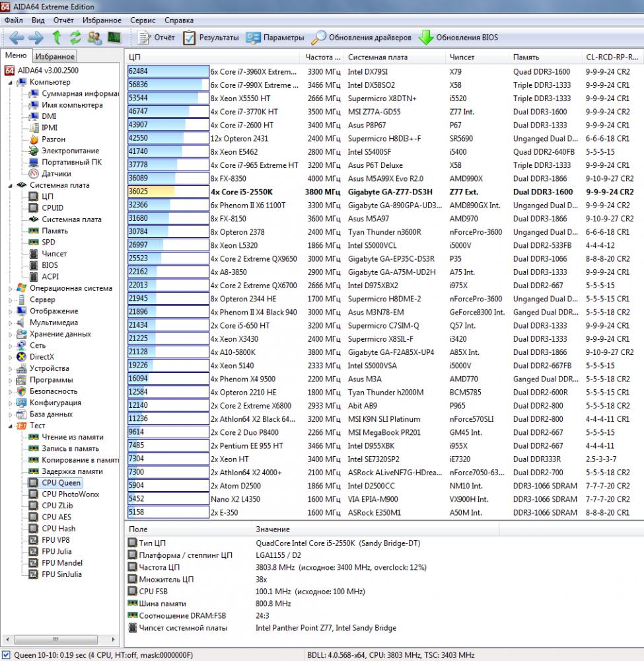Click the Устройства icon in tree

pyautogui.click(x=22, y=368)
